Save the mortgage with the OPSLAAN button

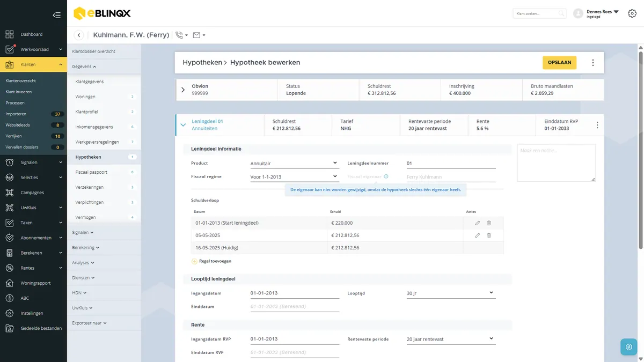pyautogui.click(x=559, y=63)
